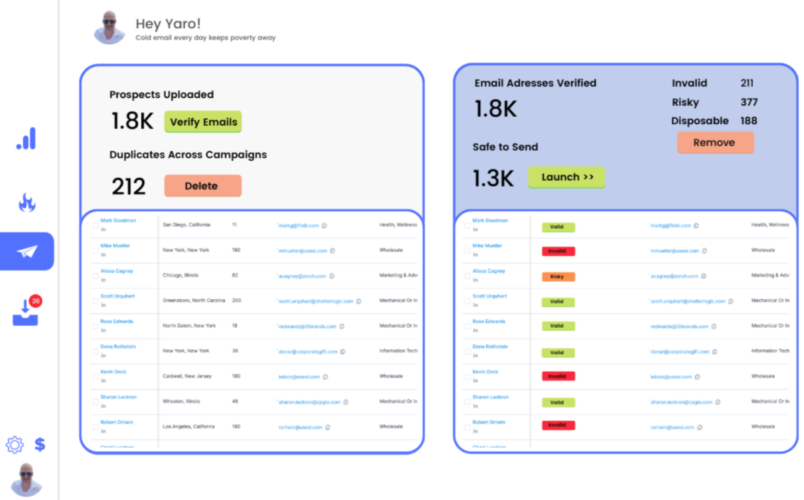Copy Mark Goodman's email in Prospects Uploaded table
The image size is (804, 500).
pyautogui.click(x=324, y=226)
